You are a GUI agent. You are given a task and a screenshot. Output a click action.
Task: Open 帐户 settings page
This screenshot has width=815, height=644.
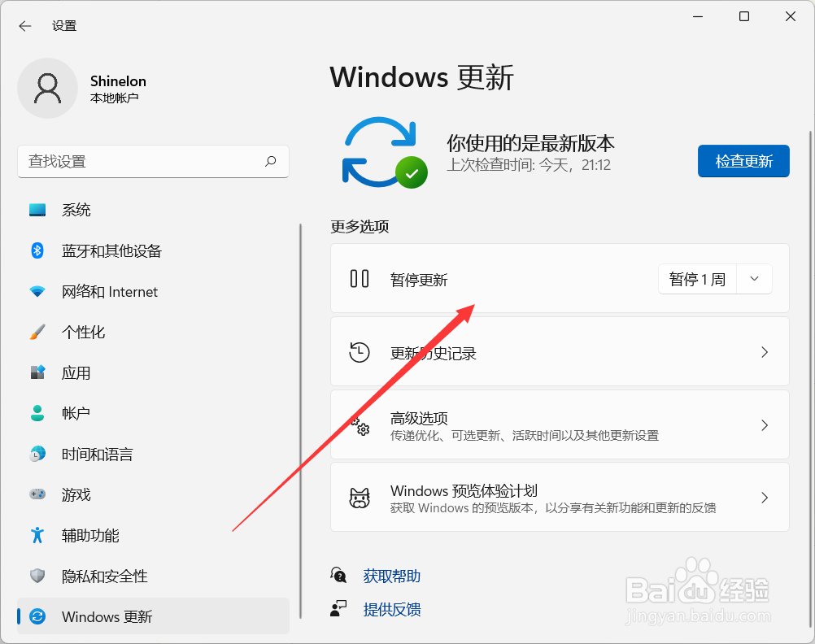pos(154,413)
